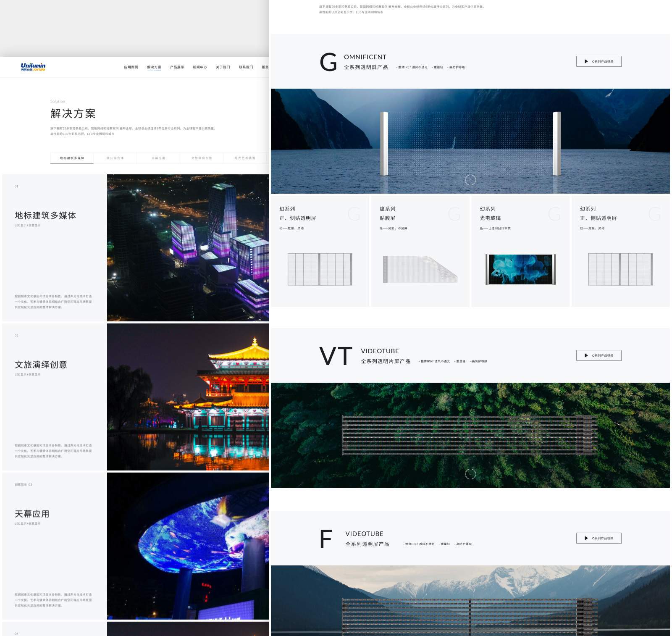Click the 地标建筑多媒体 card heading in section 01
672x636 pixels.
45,216
